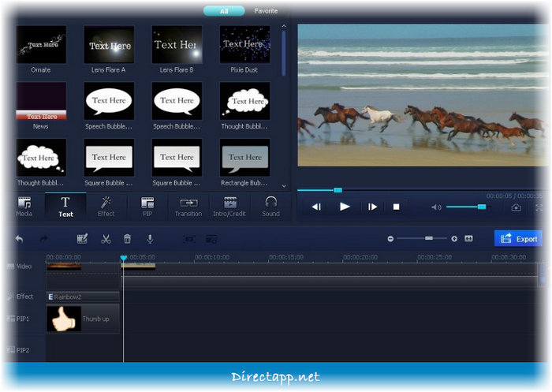This screenshot has width=552, height=392.
Task: Zoom out the timeline
Action: click(x=390, y=239)
